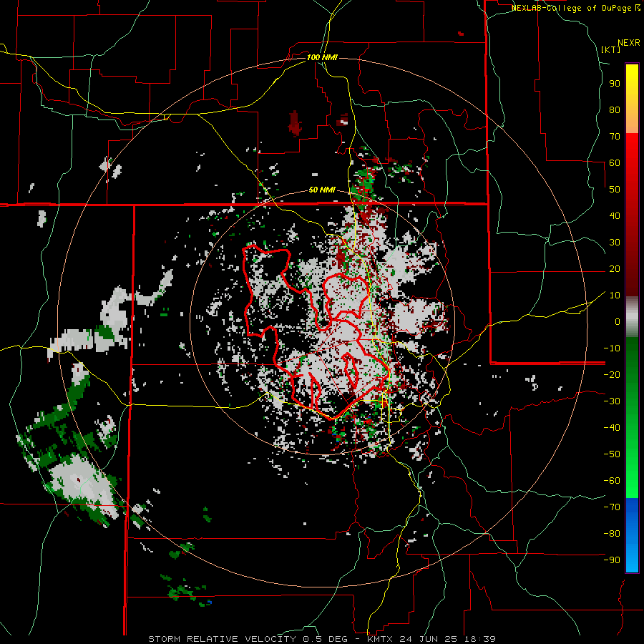Click the "100 NMI" range ring label
The width and height of the screenshot is (644, 644).
coord(322,57)
